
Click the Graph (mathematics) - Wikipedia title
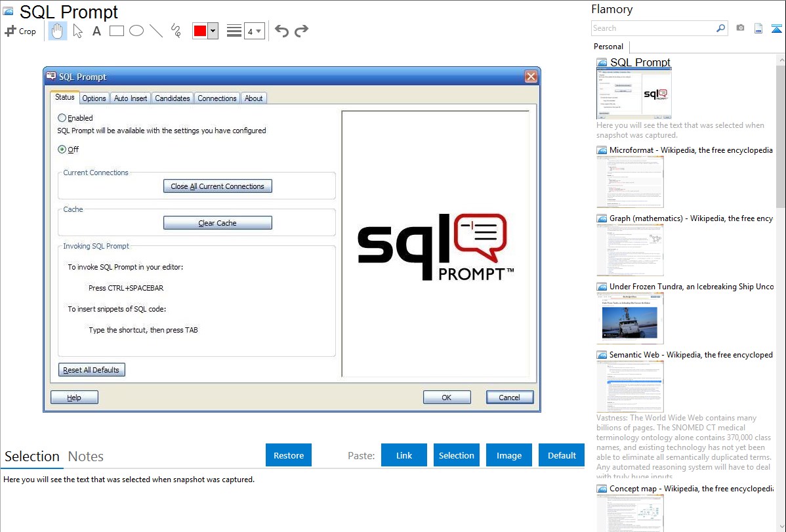691,218
